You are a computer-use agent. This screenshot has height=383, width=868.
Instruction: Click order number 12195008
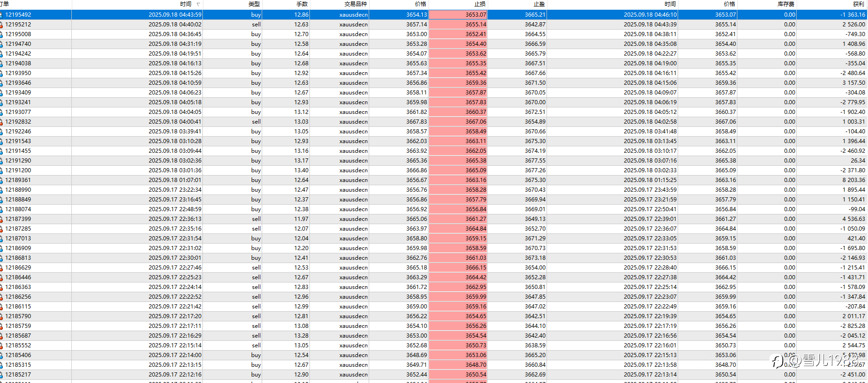click(18, 34)
